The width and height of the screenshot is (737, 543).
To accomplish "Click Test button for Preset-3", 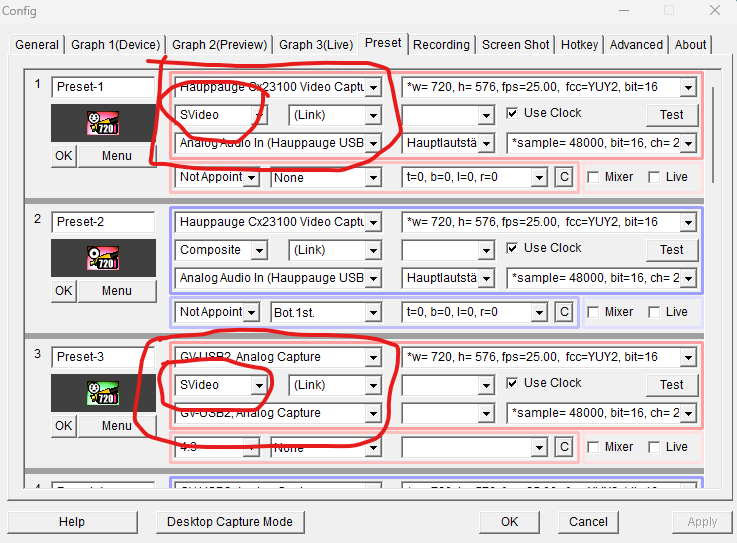I will pos(672,385).
